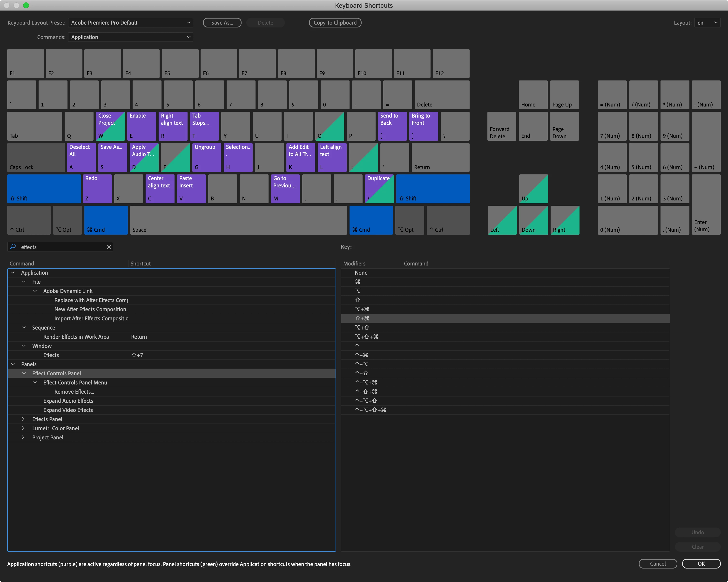Select Render Effects in Work Area
This screenshot has height=582, width=728.
(76, 337)
